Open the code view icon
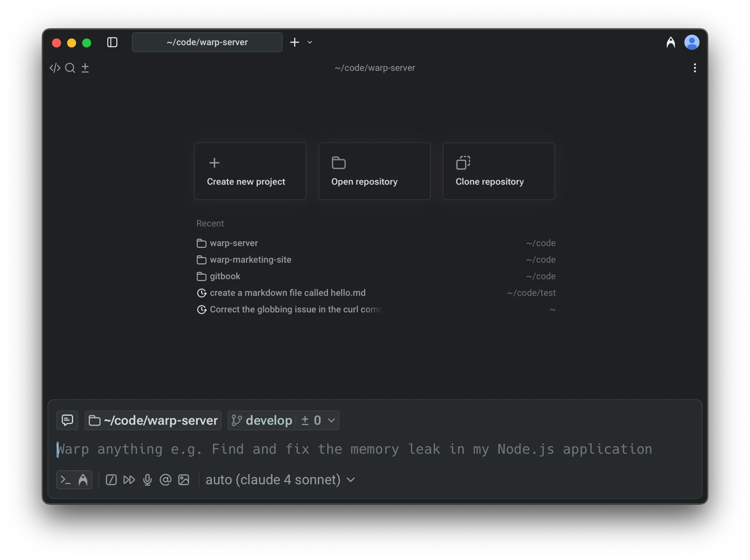 pyautogui.click(x=55, y=68)
